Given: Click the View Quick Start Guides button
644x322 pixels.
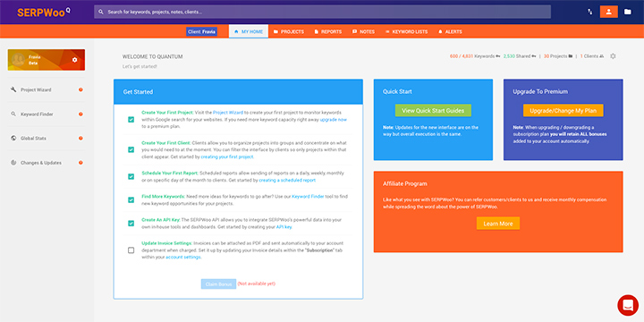Looking at the screenshot, I should coord(433,111).
